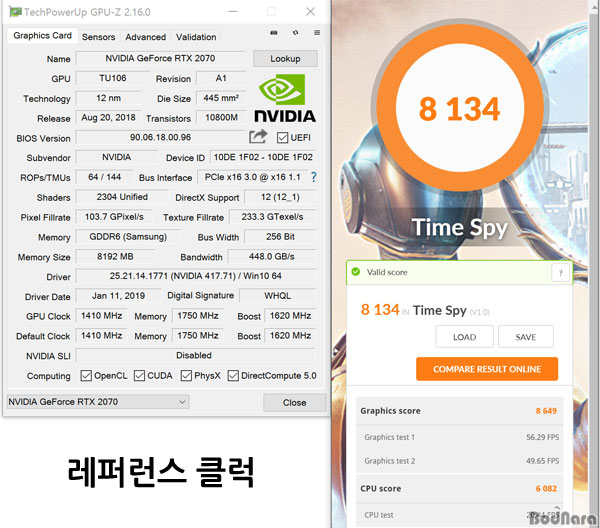Open the GPU-Z hamburger menu

pyautogui.click(x=317, y=33)
